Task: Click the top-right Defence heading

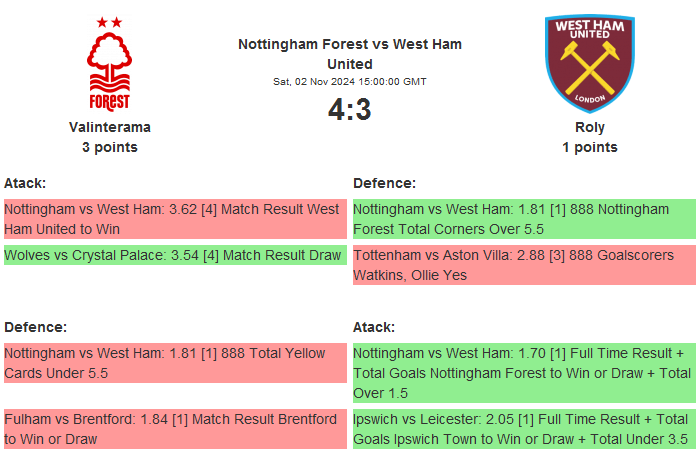Action: click(x=385, y=183)
